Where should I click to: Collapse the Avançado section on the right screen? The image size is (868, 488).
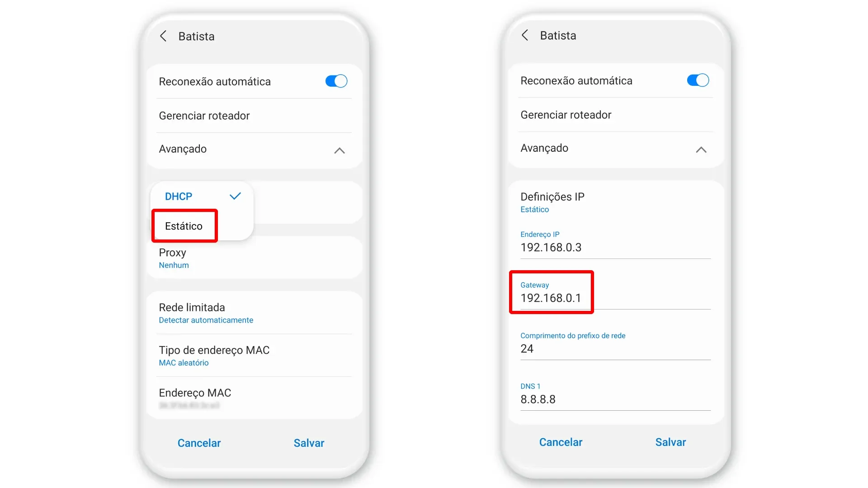tap(701, 150)
